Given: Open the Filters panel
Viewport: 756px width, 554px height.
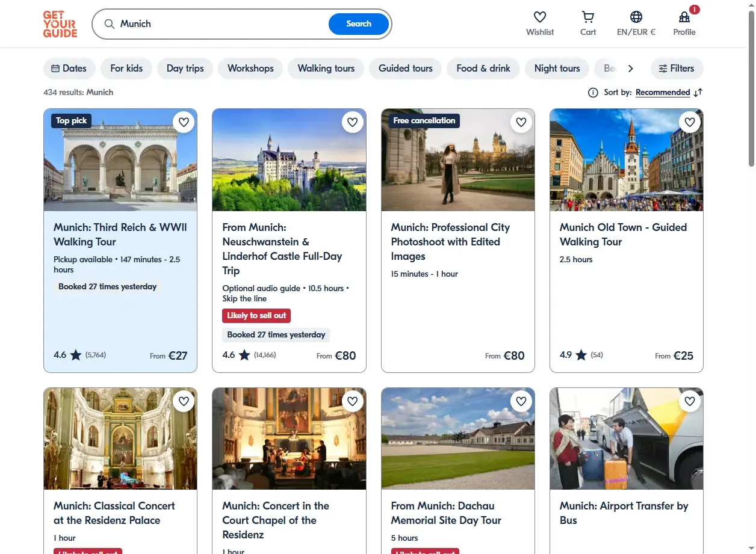Looking at the screenshot, I should tap(677, 69).
